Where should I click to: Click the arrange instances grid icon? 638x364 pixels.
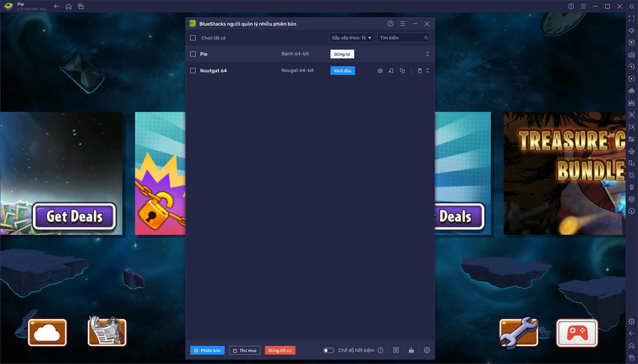[396, 350]
